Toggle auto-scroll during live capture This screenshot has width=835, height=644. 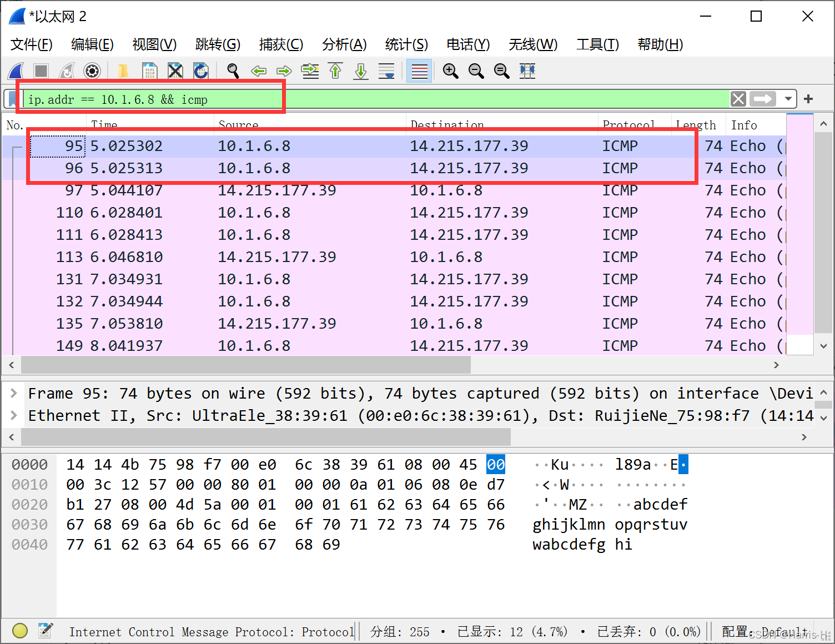click(x=386, y=71)
